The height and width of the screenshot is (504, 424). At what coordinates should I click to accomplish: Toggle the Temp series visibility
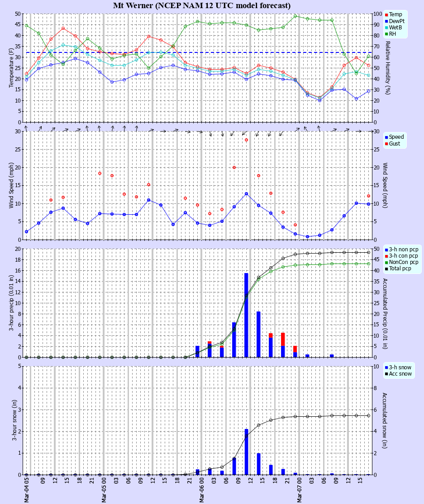(393, 14)
